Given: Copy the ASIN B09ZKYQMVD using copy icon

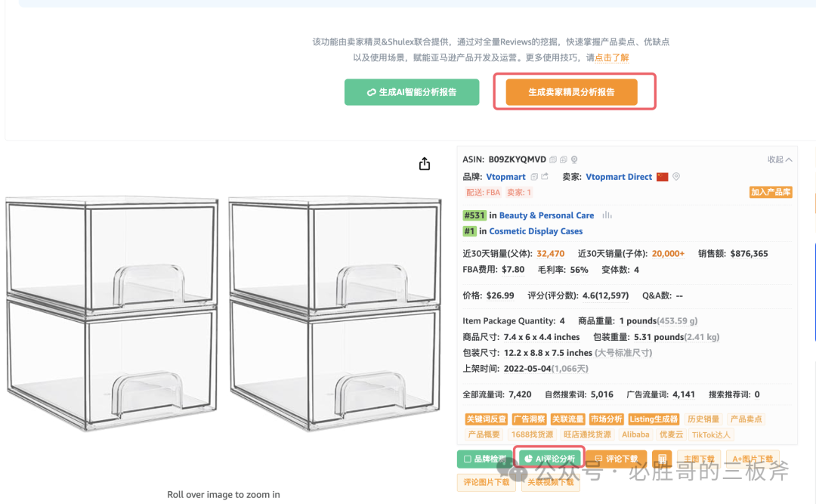Looking at the screenshot, I should pyautogui.click(x=553, y=159).
